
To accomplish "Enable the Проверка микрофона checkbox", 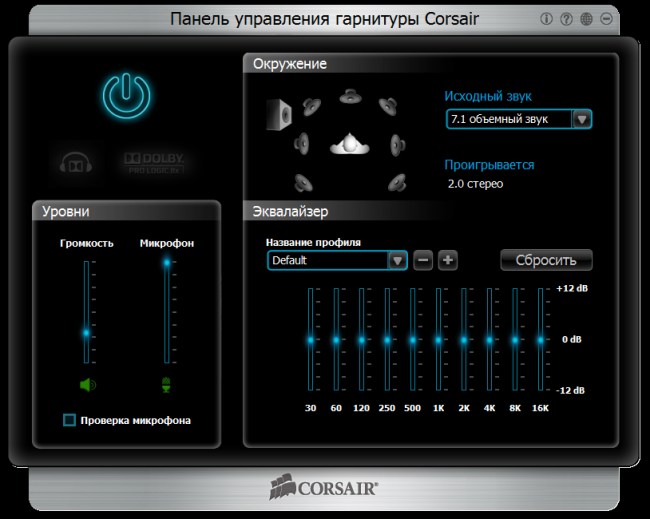I will pos(70,420).
